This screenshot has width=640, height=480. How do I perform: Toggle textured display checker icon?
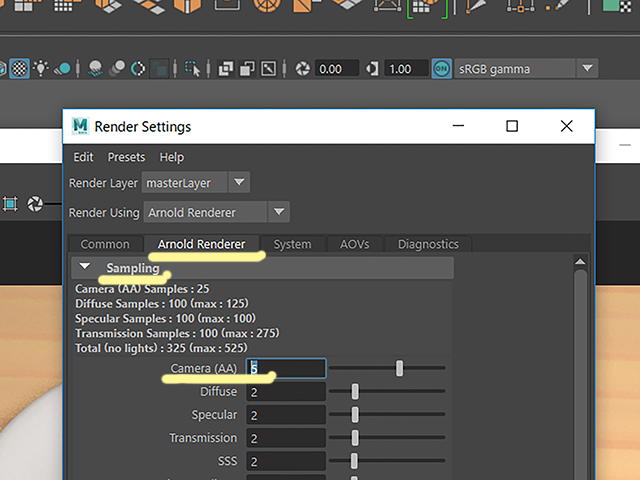pyautogui.click(x=19, y=68)
